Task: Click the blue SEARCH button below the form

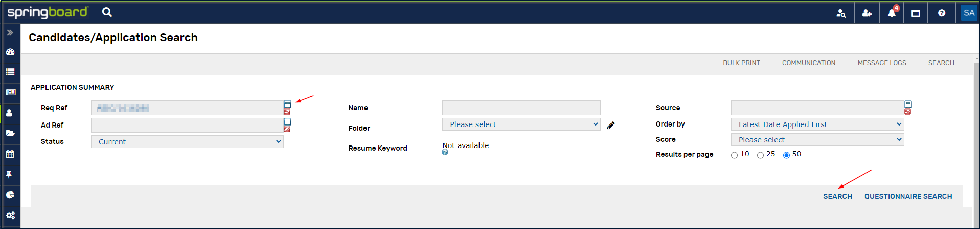Action: [x=837, y=196]
